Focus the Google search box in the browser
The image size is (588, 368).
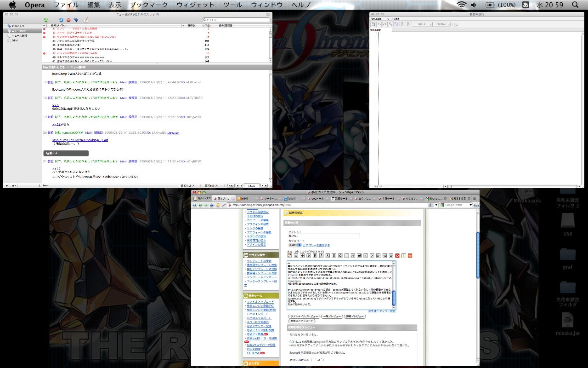[456, 205]
